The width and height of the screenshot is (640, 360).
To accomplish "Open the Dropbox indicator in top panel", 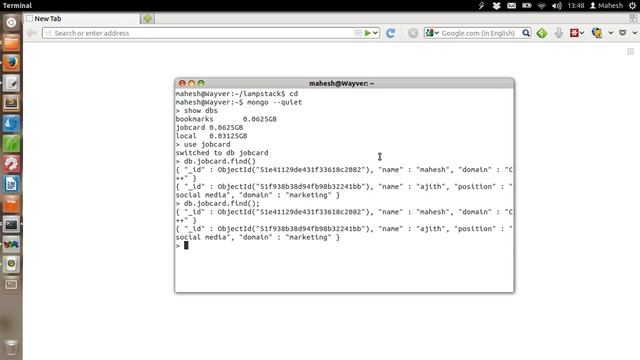I will 496,6.
